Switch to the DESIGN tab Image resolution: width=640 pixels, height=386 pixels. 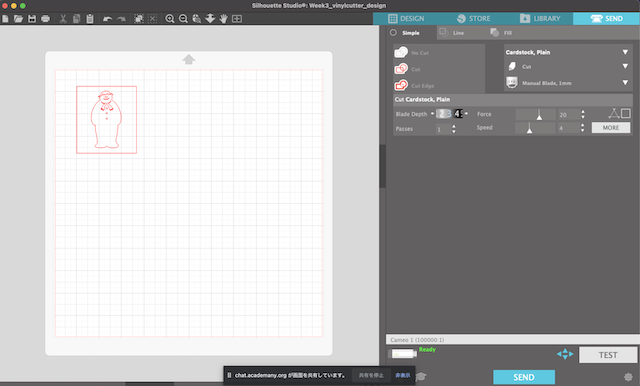click(406, 18)
